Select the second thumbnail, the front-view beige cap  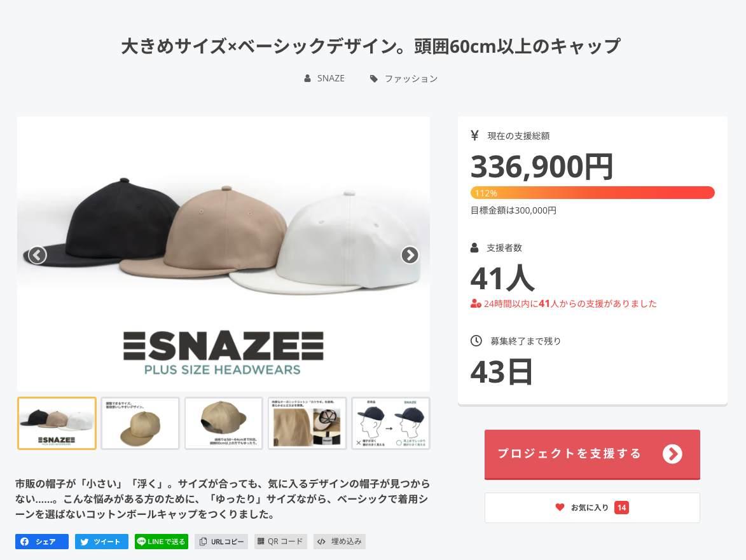coord(141,423)
